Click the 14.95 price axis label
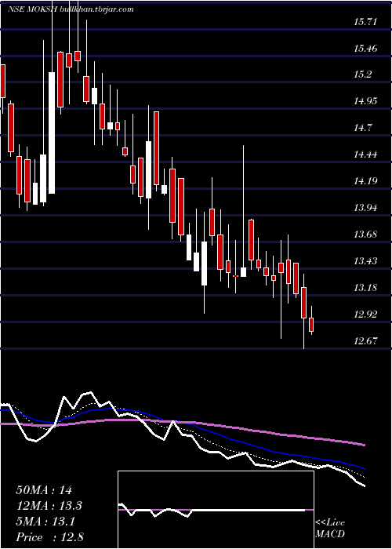 click(365, 101)
